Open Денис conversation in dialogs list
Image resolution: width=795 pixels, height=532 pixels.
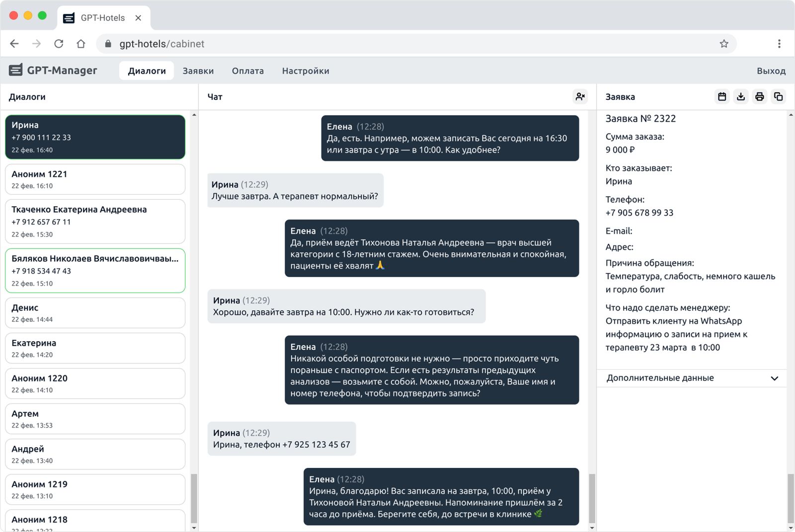pyautogui.click(x=95, y=313)
